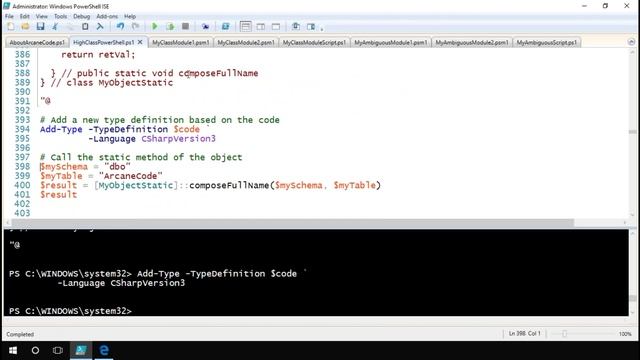Click the 100% zoom value

click(625, 334)
